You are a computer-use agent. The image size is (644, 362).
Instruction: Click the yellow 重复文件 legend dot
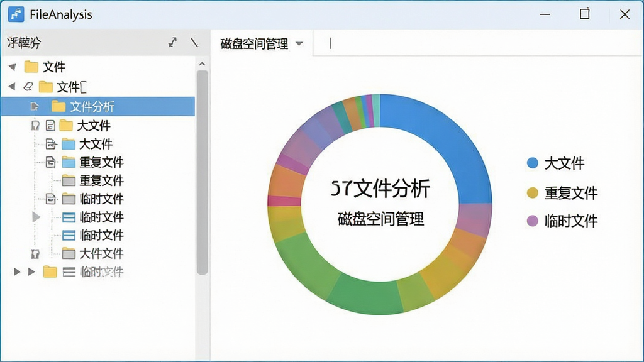[x=532, y=193]
